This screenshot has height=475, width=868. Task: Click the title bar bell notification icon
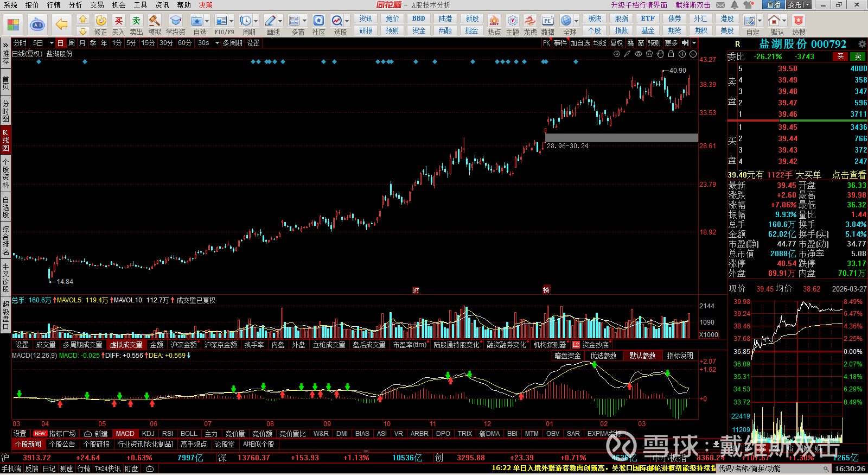click(734, 5)
